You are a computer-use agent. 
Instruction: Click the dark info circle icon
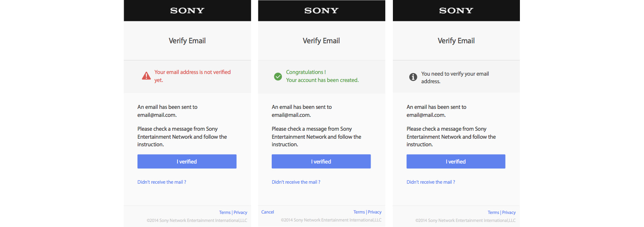pyautogui.click(x=413, y=77)
